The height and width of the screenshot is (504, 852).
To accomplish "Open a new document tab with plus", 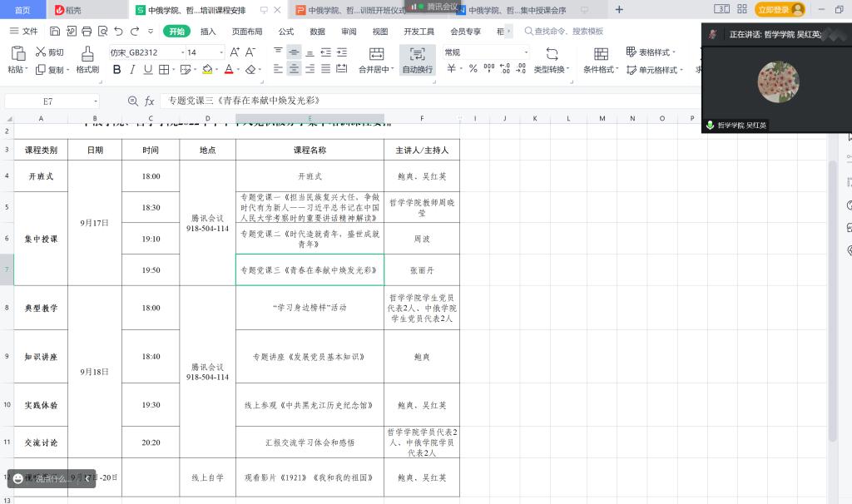I will (619, 10).
